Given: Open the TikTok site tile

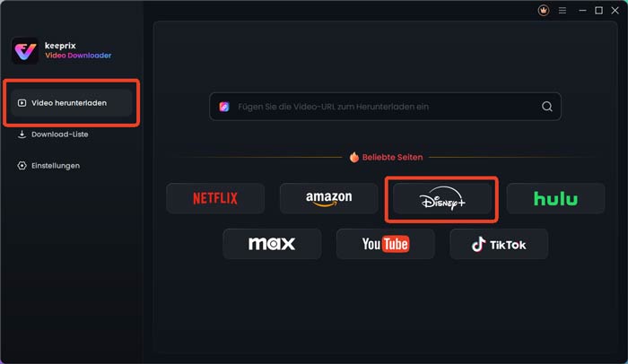Looking at the screenshot, I should [x=499, y=244].
